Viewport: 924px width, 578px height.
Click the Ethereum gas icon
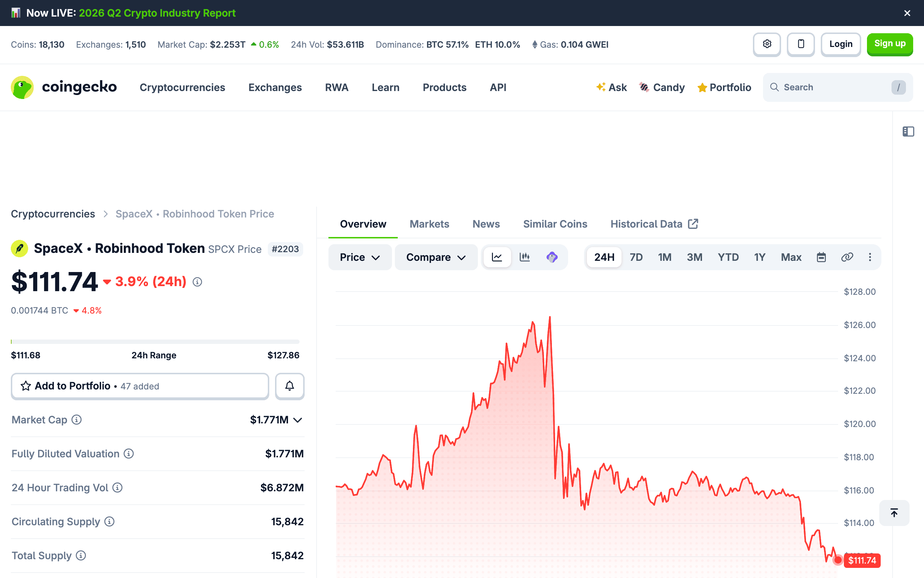click(x=535, y=45)
